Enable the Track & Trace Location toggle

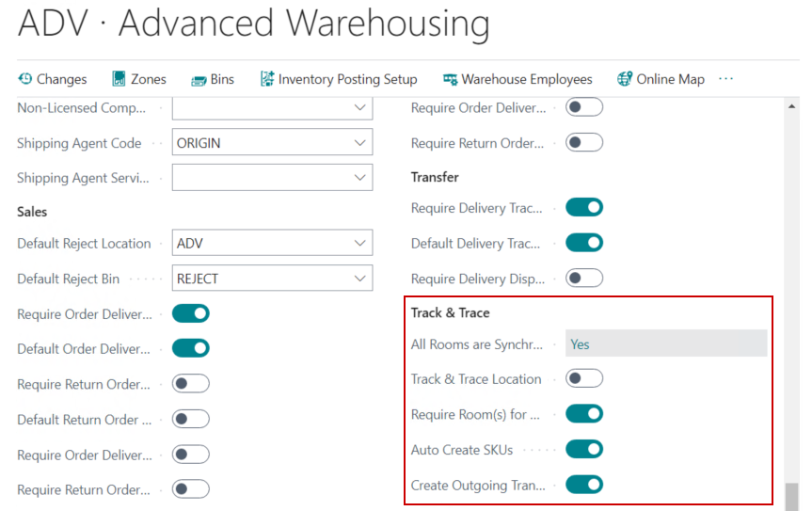[x=583, y=379]
